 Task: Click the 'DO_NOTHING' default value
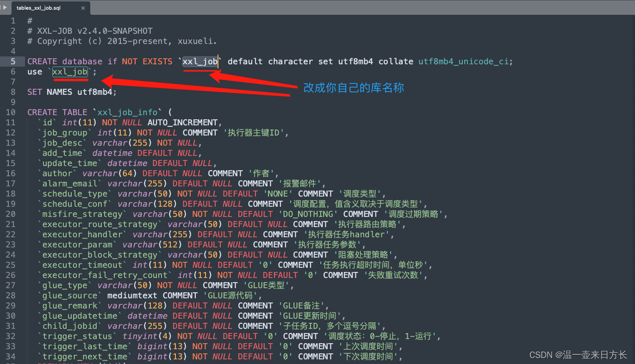coord(308,214)
